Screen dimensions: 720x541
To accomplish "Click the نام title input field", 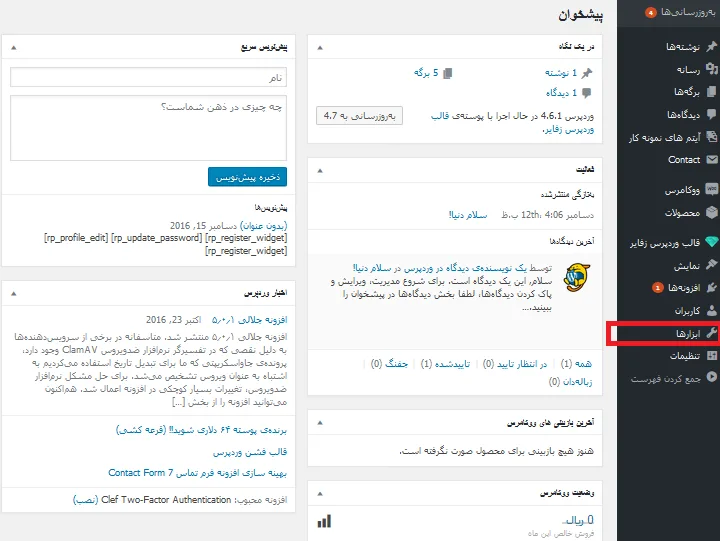I will [148, 77].
